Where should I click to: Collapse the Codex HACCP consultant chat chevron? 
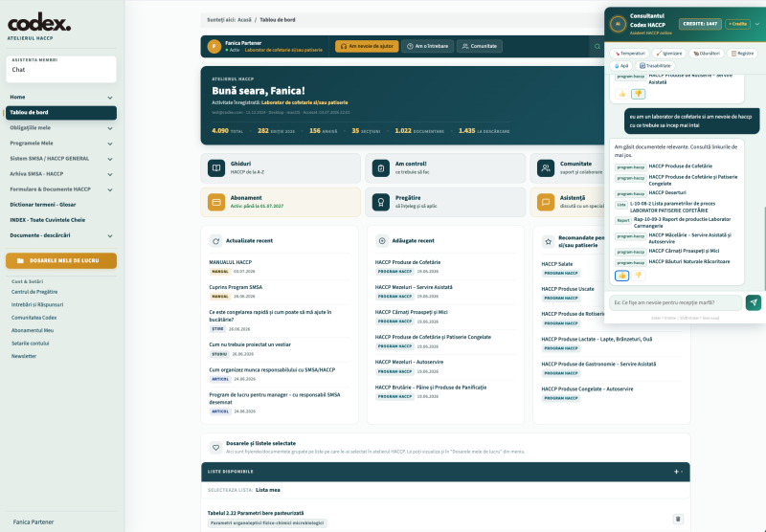[x=757, y=24]
